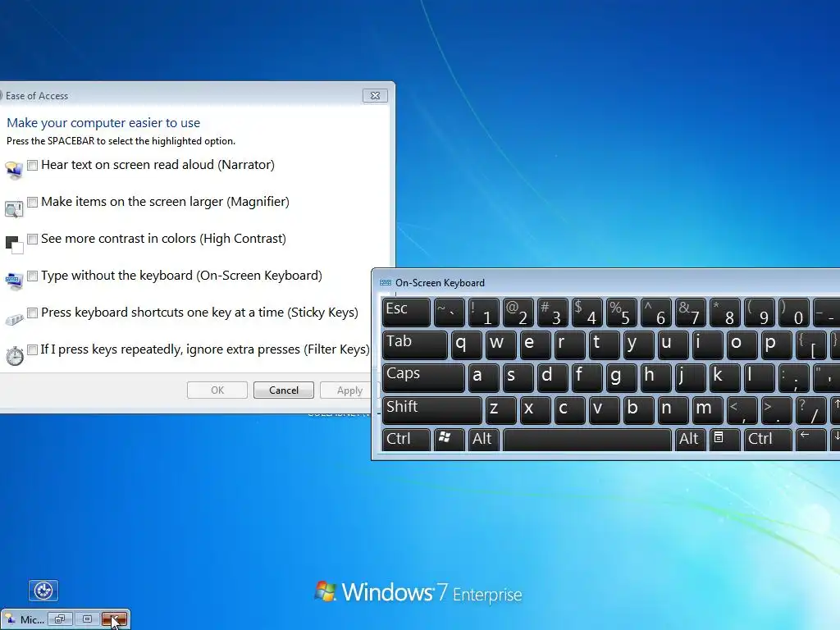Tap the spacebar on the On-Screen Keyboard
The image size is (840, 630).
[587, 439]
